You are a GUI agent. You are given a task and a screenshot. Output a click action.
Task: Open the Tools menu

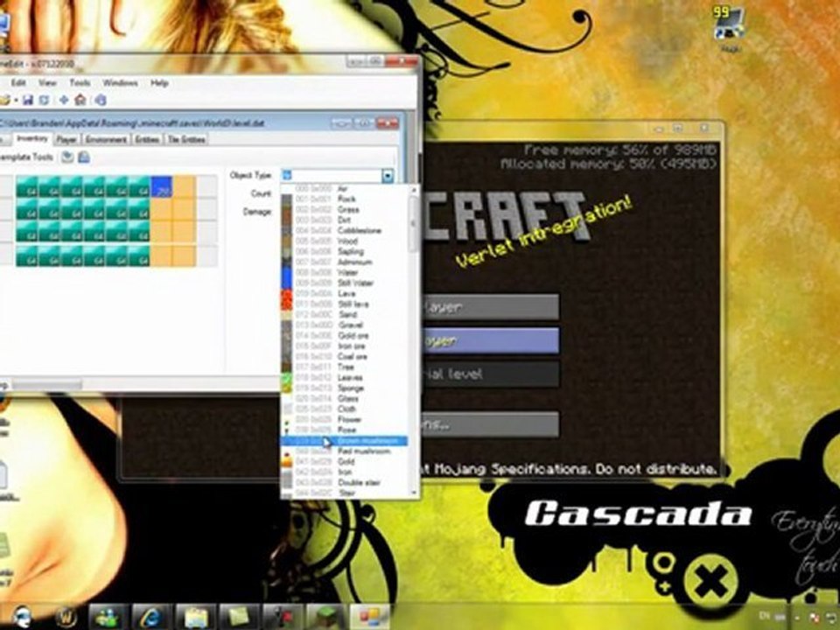[80, 82]
